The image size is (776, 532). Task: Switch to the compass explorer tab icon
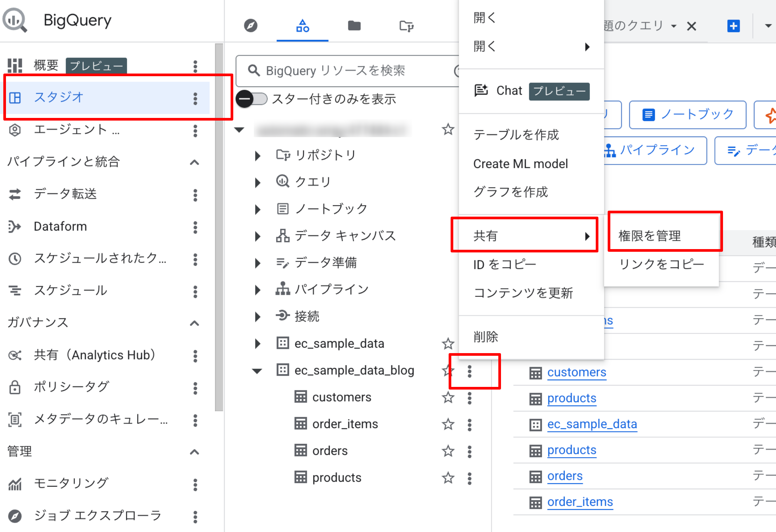click(251, 26)
